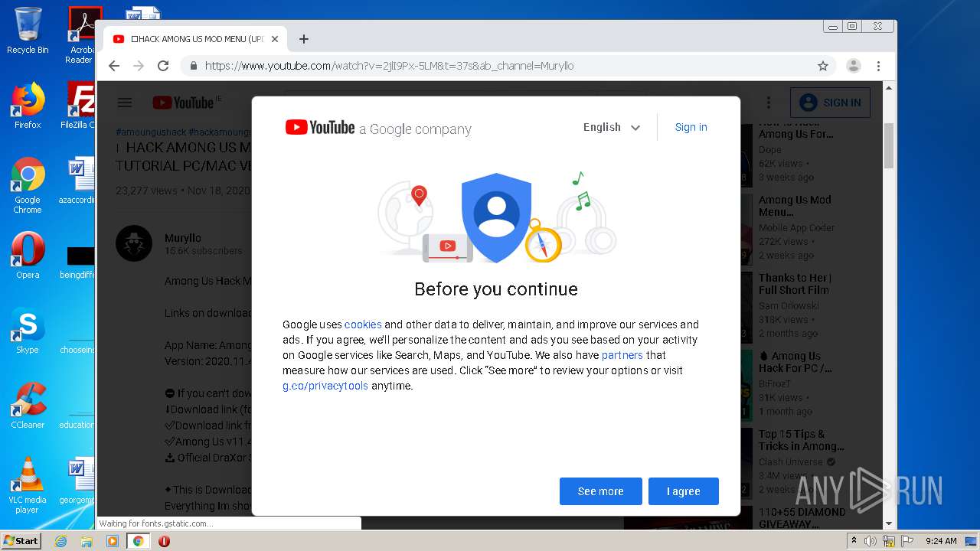This screenshot has width=980, height=551.
Task: Open Acrobat Reader desktop shortcut
Action: [81, 35]
